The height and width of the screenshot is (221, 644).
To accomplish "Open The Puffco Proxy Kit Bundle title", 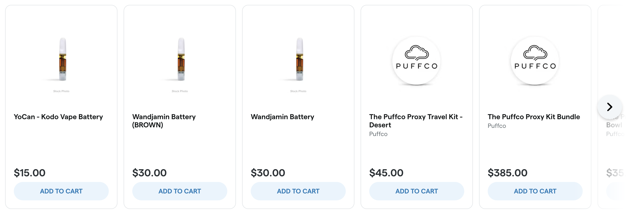I will click(x=534, y=117).
